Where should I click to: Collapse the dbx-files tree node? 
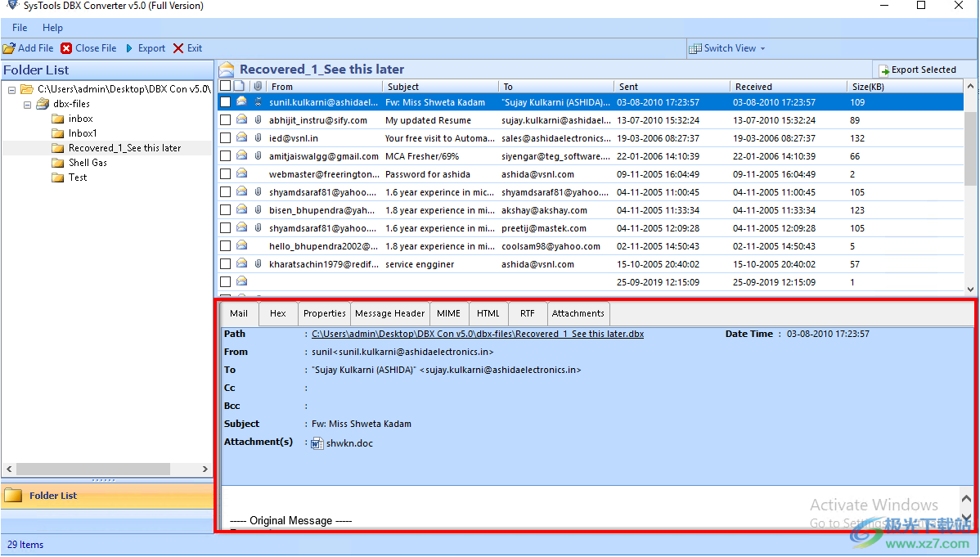[x=27, y=103]
